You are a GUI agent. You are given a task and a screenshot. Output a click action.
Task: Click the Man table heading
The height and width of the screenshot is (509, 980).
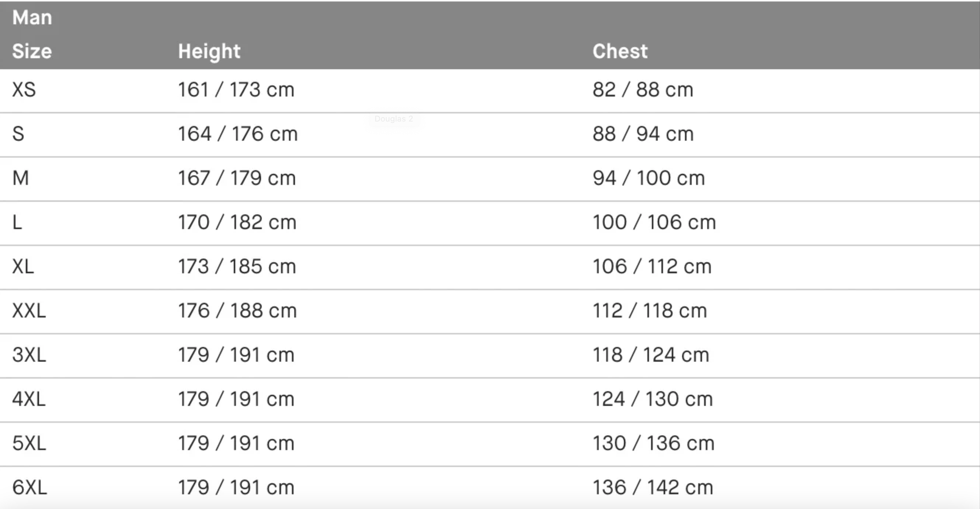[32, 17]
